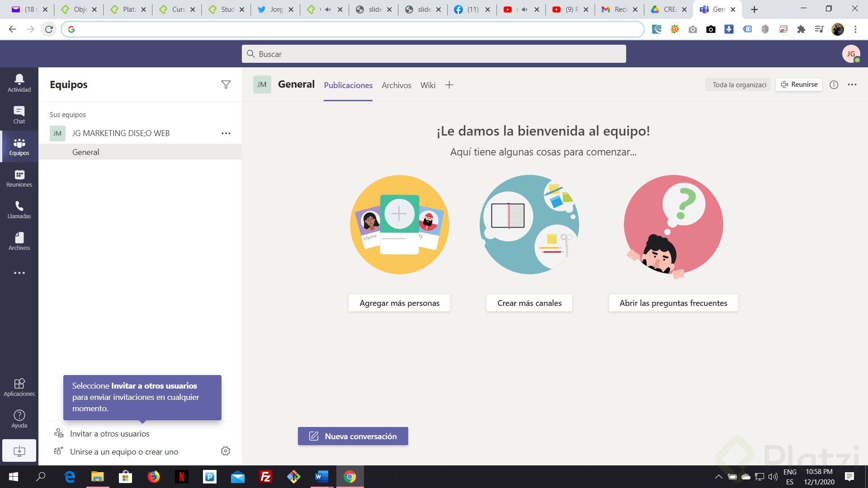
Task: Open JG MARKETING team more options
Action: (226, 133)
